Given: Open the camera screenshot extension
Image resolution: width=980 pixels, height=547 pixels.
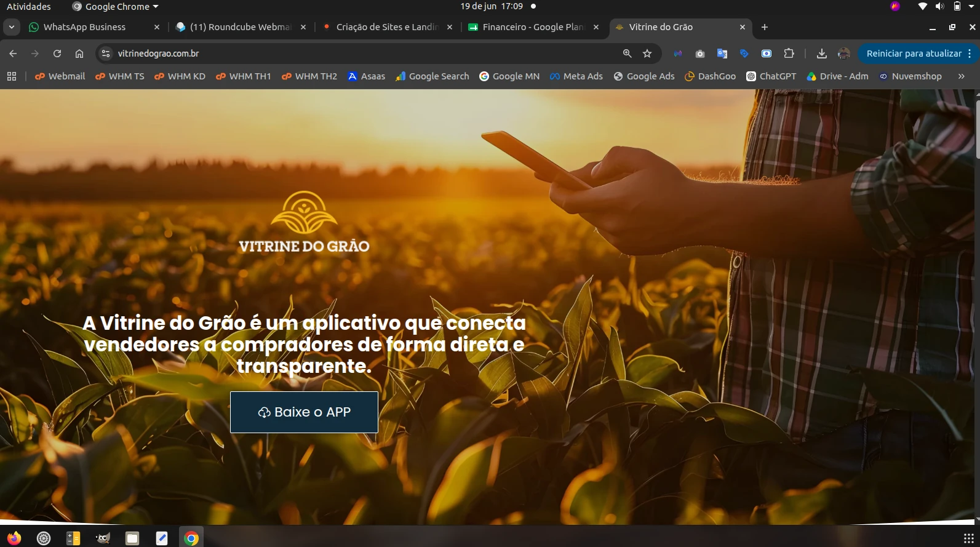Looking at the screenshot, I should pos(700,54).
